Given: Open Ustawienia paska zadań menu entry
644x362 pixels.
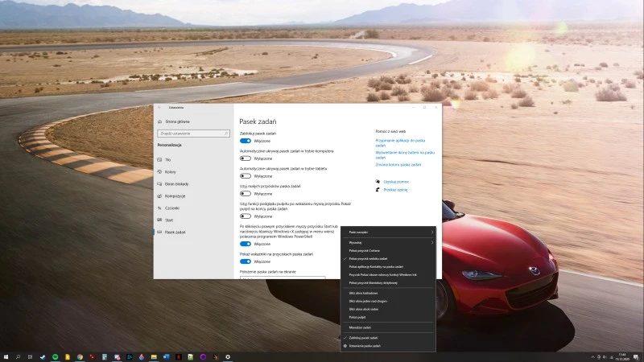Looking at the screenshot, I should 388,346.
